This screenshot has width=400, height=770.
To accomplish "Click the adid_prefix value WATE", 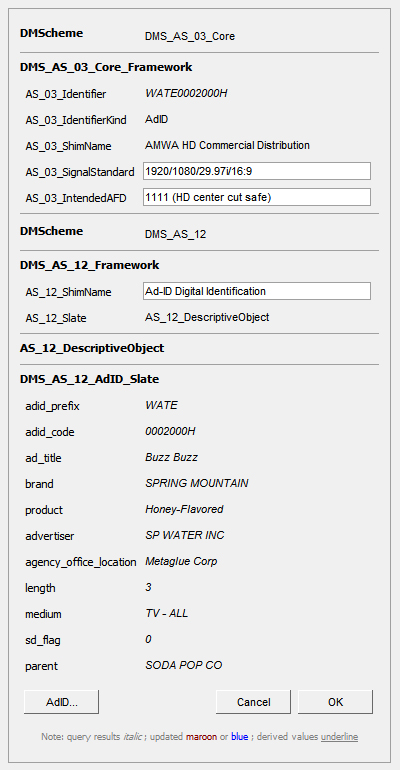I will coord(161,406).
